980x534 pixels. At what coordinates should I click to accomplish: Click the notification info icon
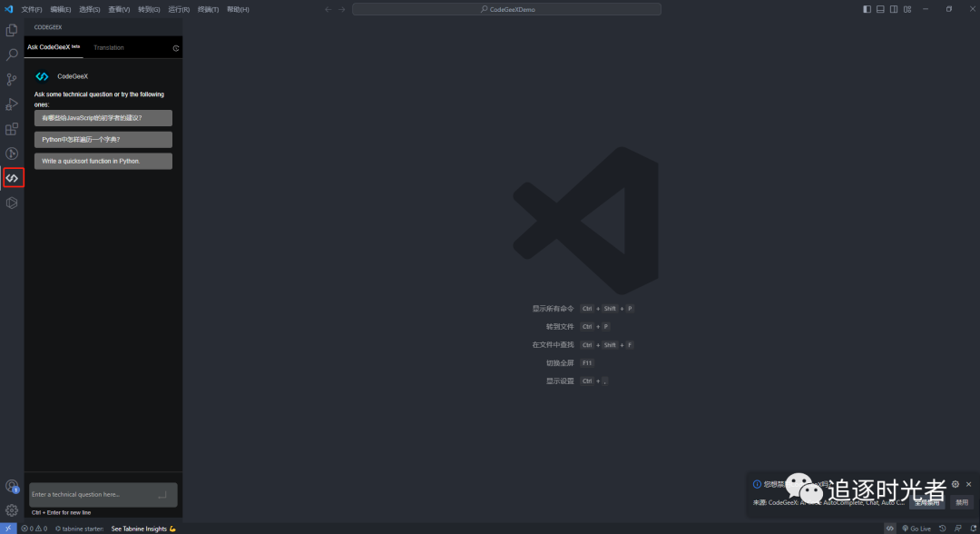tap(757, 484)
